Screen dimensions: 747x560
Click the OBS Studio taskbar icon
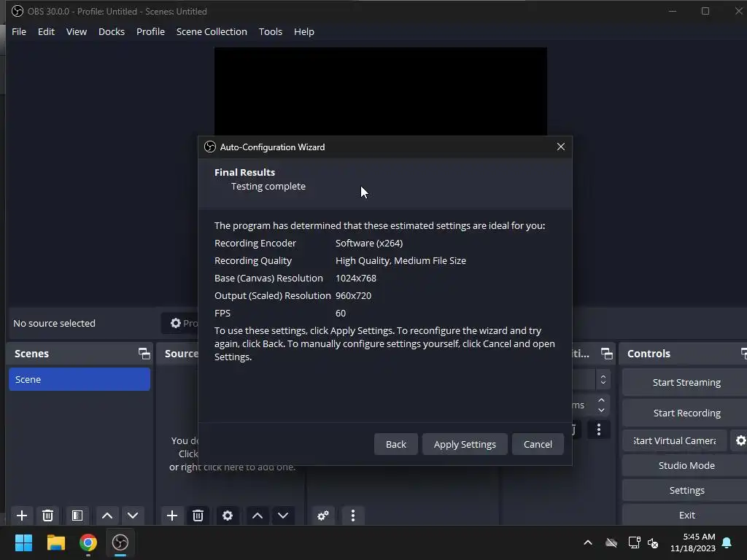[120, 542]
